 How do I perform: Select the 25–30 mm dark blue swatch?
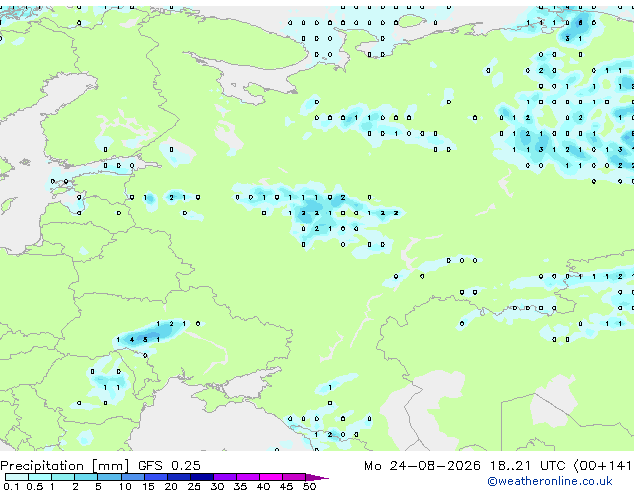point(201,477)
